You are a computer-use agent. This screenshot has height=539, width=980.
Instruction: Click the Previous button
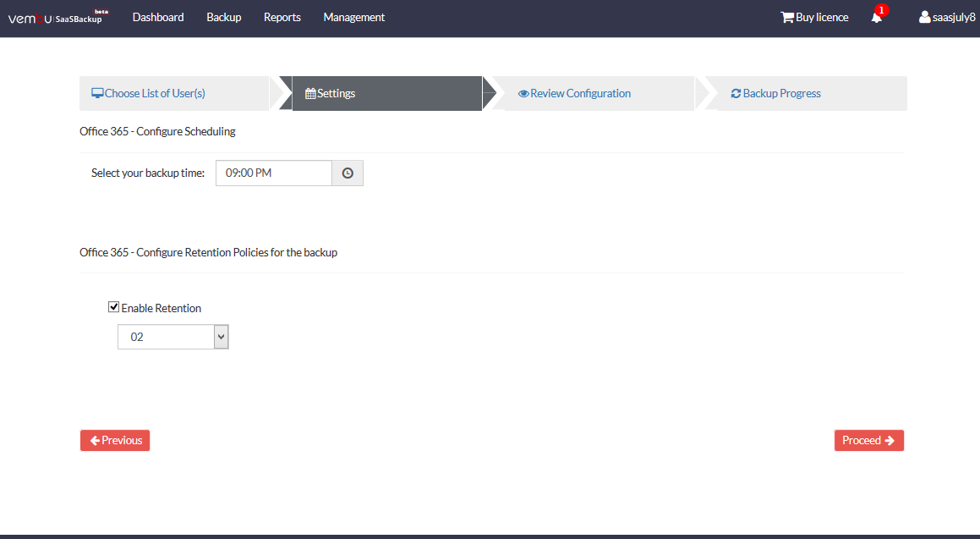(115, 440)
